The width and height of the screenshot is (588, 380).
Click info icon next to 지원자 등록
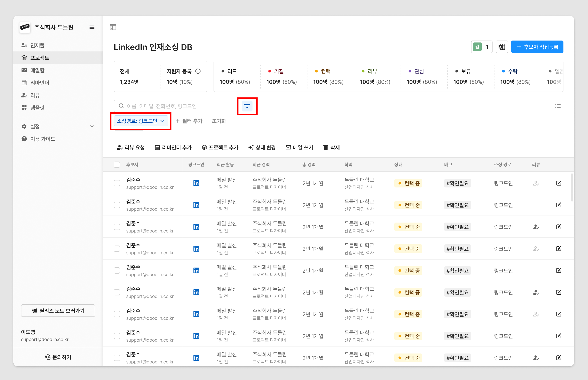point(198,71)
